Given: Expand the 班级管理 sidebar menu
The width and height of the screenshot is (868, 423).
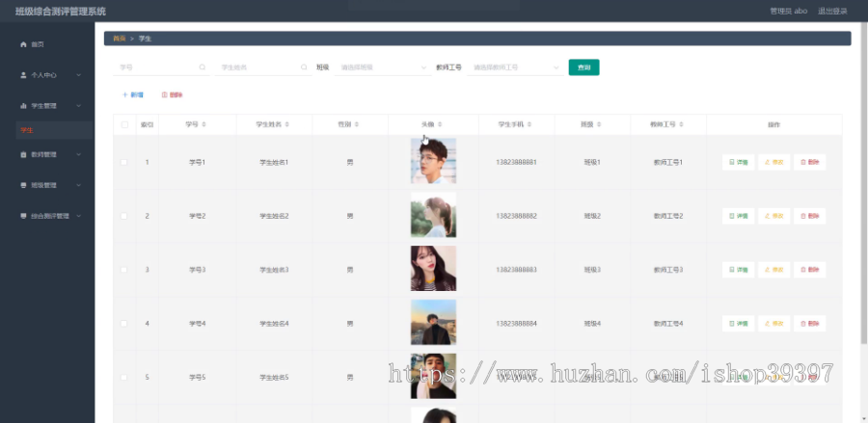Looking at the screenshot, I should click(79, 185).
